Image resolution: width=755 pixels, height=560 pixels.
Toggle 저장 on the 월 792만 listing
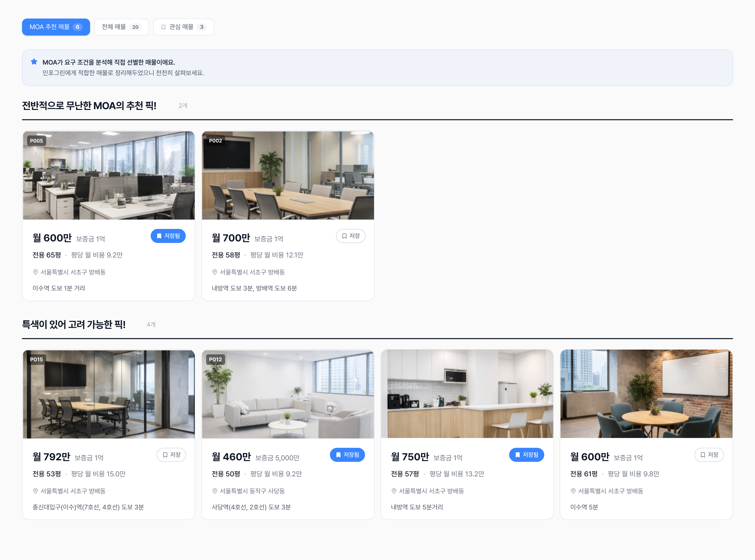click(x=171, y=455)
